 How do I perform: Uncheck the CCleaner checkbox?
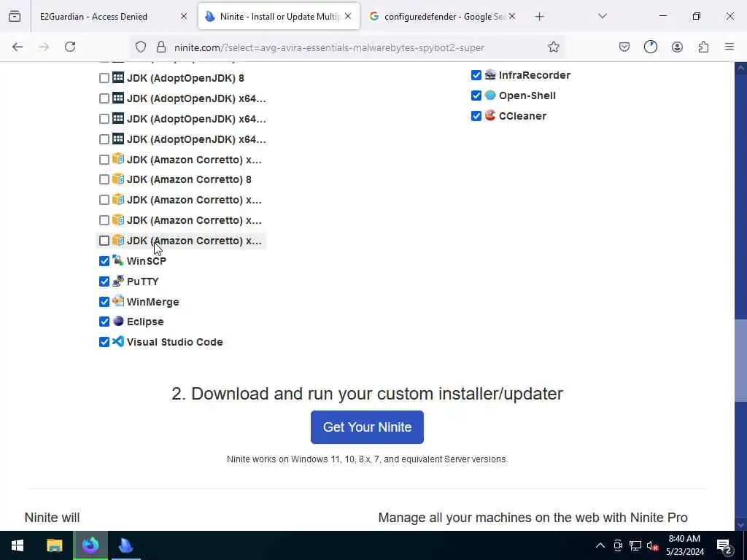476,116
